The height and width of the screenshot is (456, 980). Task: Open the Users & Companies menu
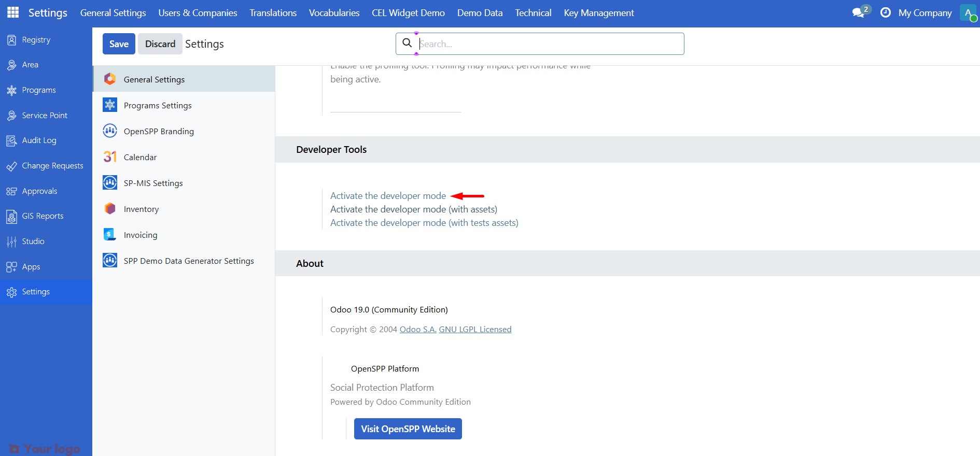[198, 13]
